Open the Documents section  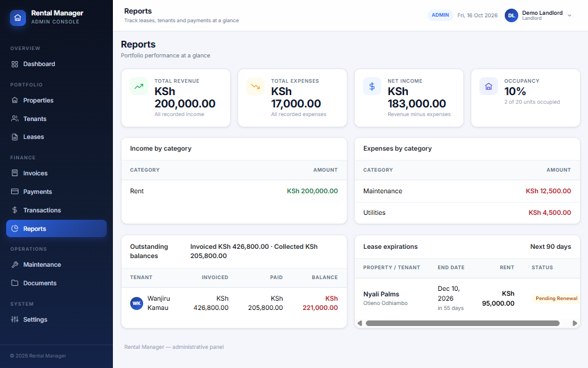(56, 283)
